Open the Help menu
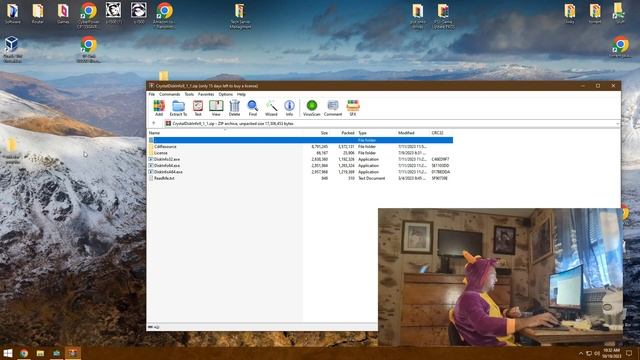The image size is (640, 360). [x=241, y=94]
